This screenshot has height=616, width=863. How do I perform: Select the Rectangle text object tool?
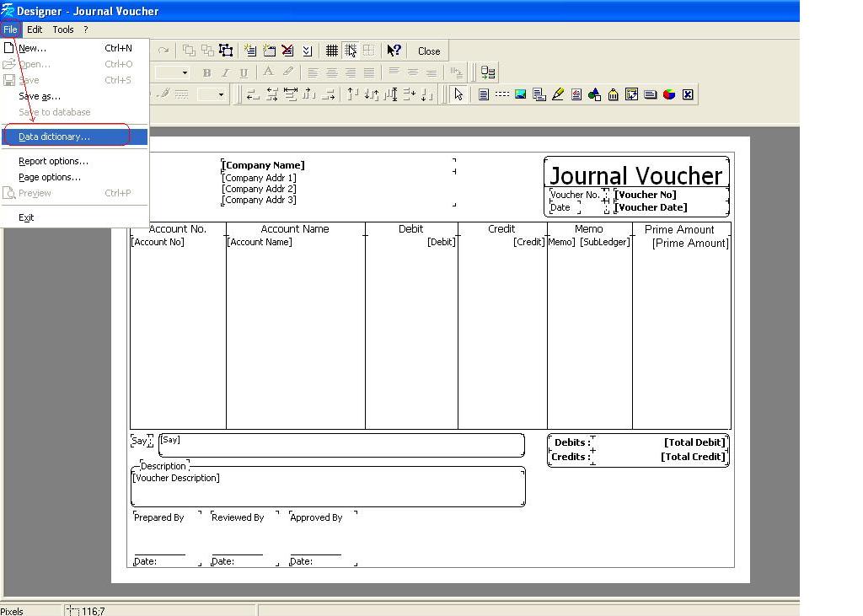coord(483,94)
